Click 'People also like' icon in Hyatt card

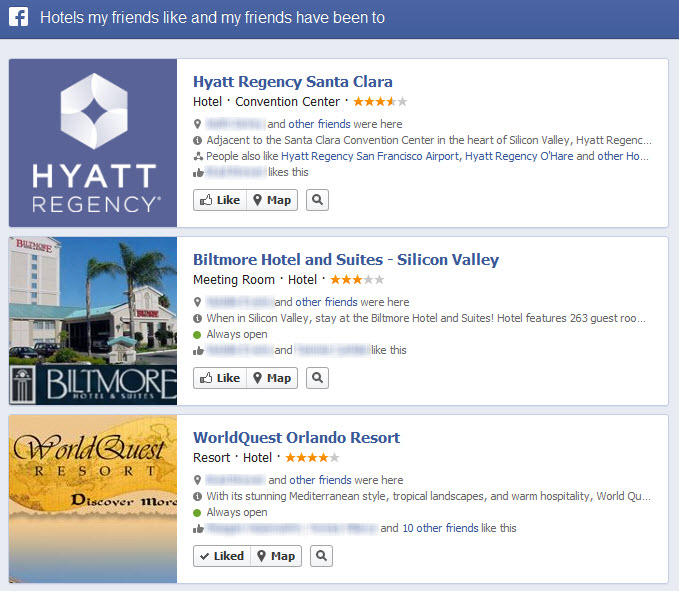[198, 156]
